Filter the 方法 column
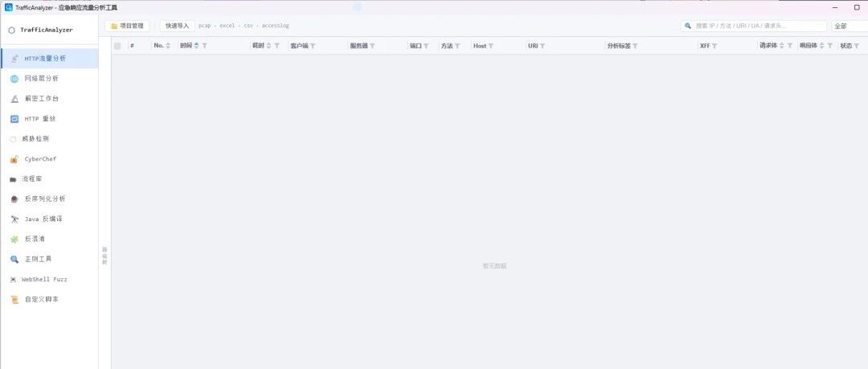The width and height of the screenshot is (868, 369). [x=457, y=46]
